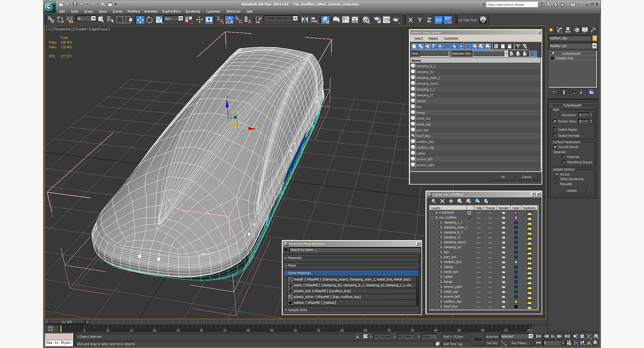
Task: Restrict transform to Z axis
Action: (x=429, y=20)
